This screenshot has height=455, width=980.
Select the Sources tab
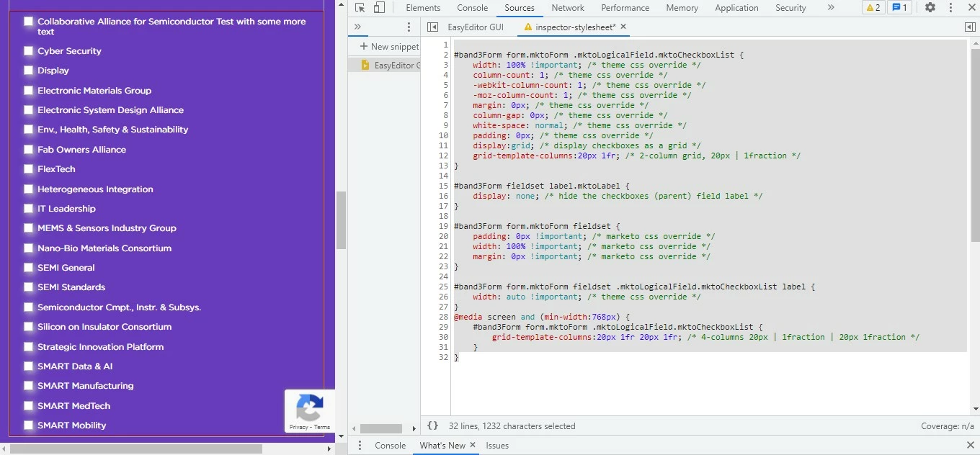(x=520, y=8)
